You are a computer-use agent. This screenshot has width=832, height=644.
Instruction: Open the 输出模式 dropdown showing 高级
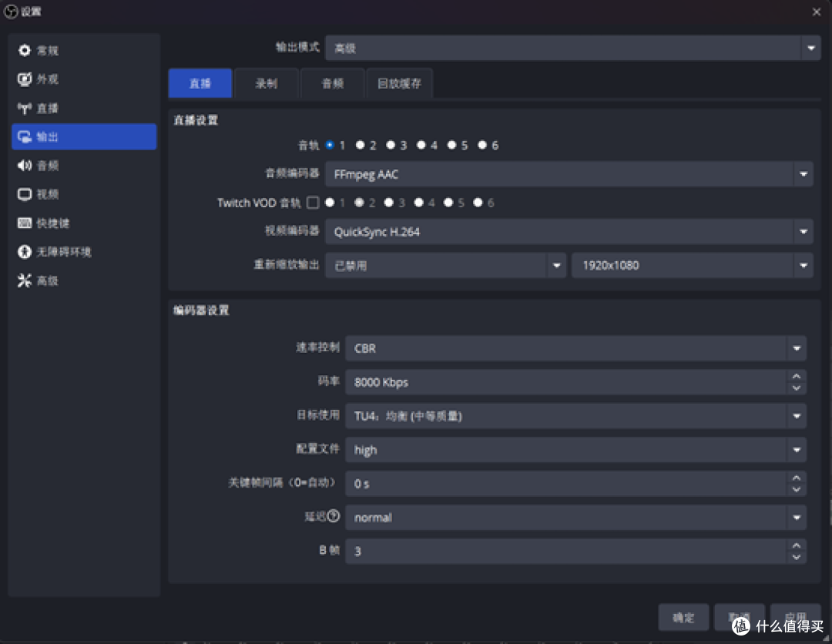(x=573, y=49)
